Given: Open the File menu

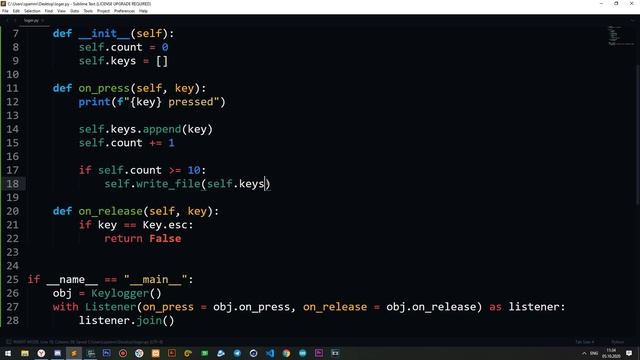Looking at the screenshot, I should click(5, 11).
